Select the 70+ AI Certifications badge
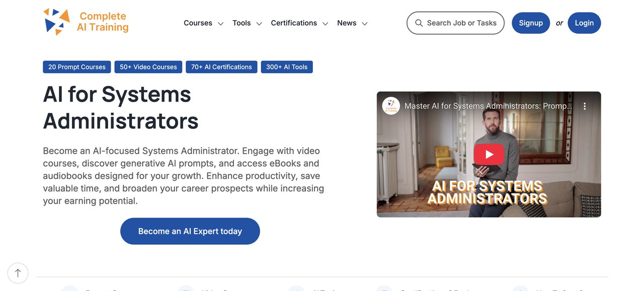This screenshot has height=291, width=644. coord(221,67)
